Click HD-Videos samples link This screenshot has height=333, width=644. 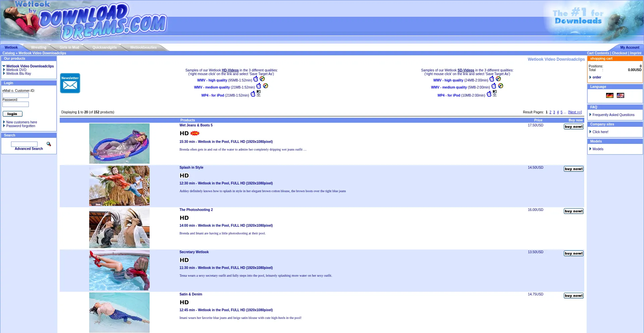coord(230,70)
